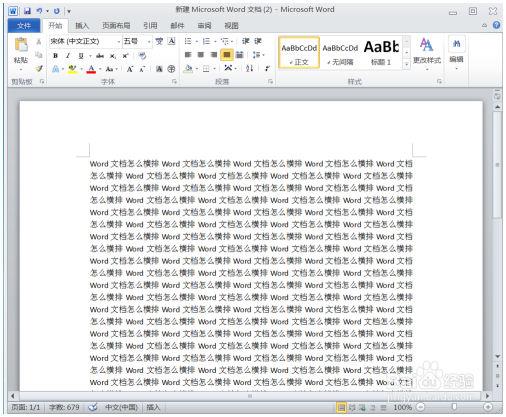The width and height of the screenshot is (506, 417).
Task: Click the Save icon in the quick access toolbar
Action: [x=27, y=11]
